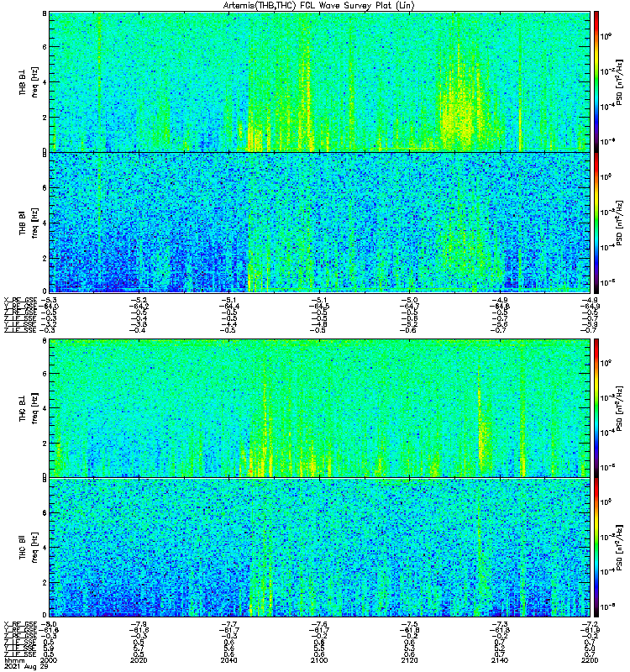Click the 2020 time tick label
This screenshot has height=672, width=630.
point(139,660)
